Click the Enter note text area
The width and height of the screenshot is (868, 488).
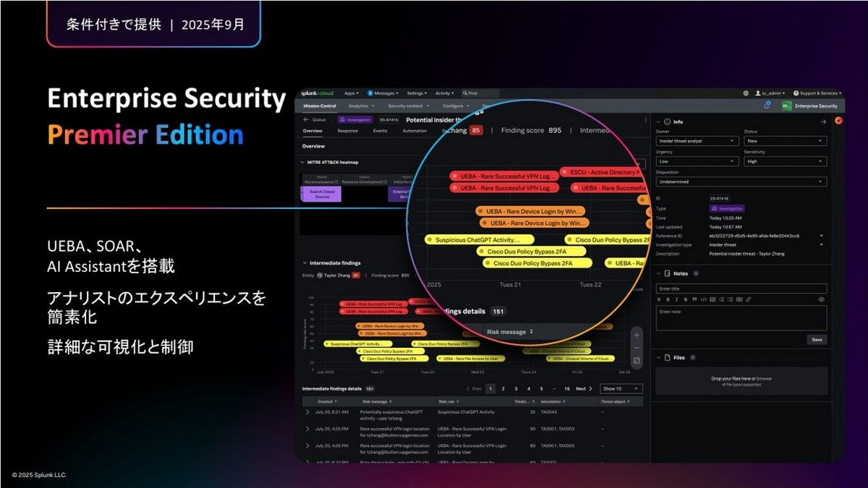click(x=741, y=318)
